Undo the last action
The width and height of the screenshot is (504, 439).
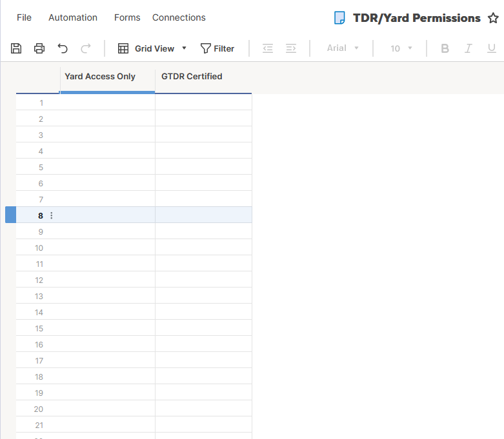pos(63,48)
